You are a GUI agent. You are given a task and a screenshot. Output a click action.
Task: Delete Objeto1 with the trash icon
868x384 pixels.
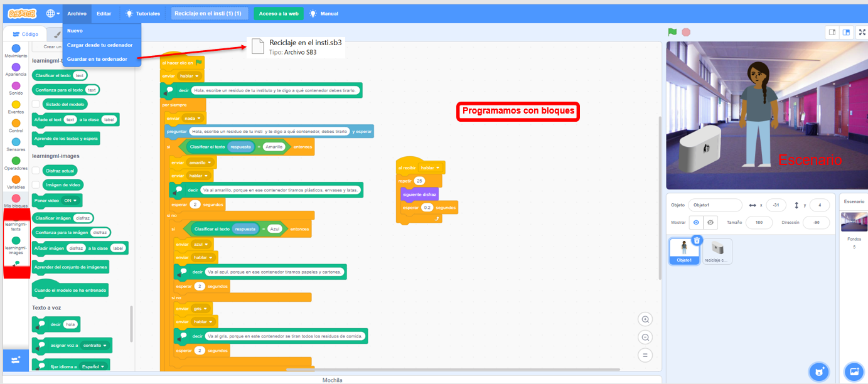point(696,240)
